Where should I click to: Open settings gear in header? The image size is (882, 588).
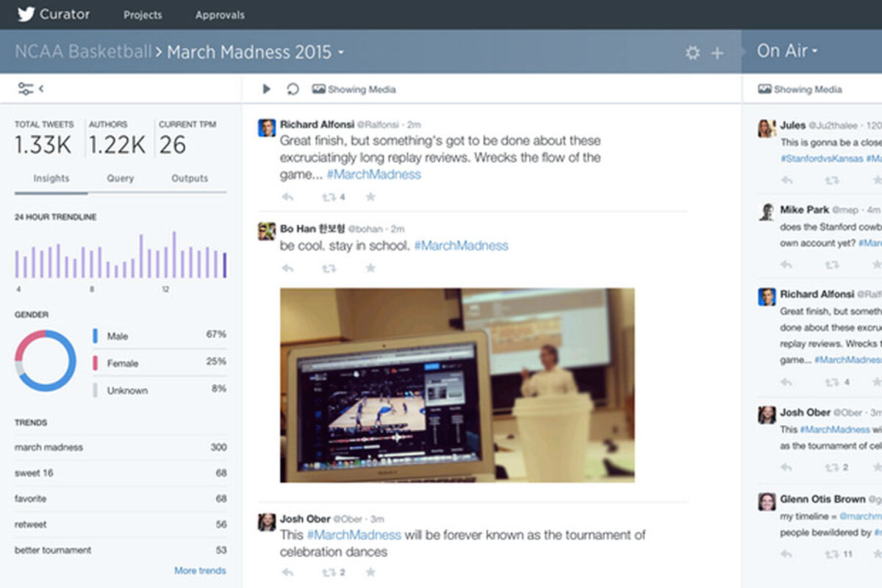(x=692, y=53)
